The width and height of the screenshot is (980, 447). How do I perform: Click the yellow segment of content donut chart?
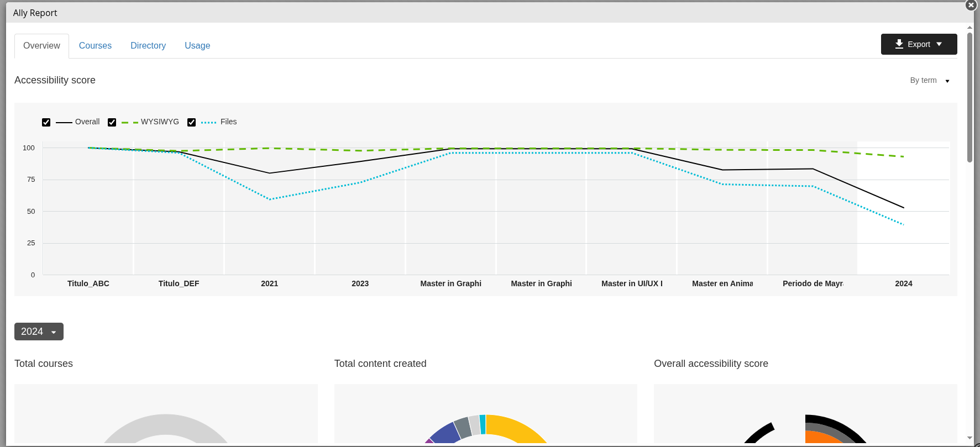coord(514,428)
